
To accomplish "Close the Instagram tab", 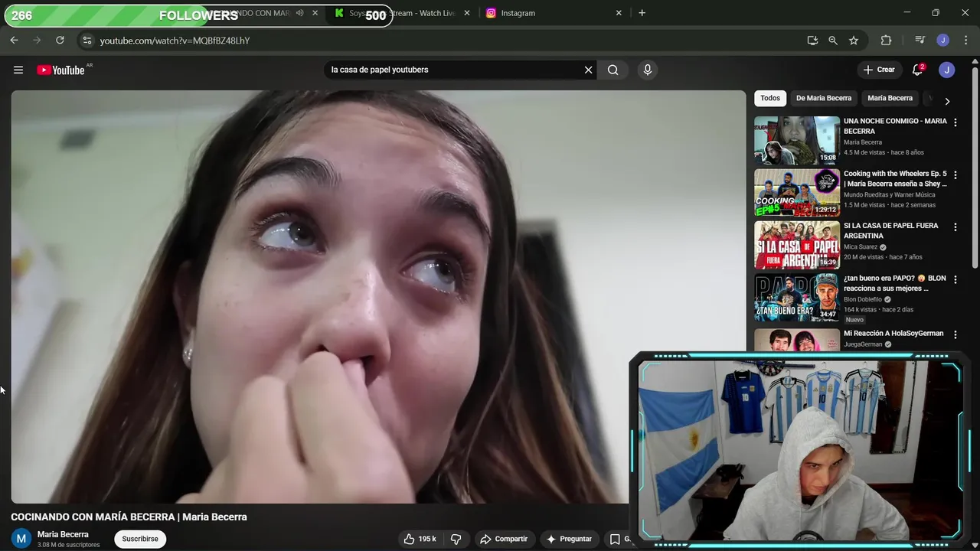I will [x=619, y=13].
